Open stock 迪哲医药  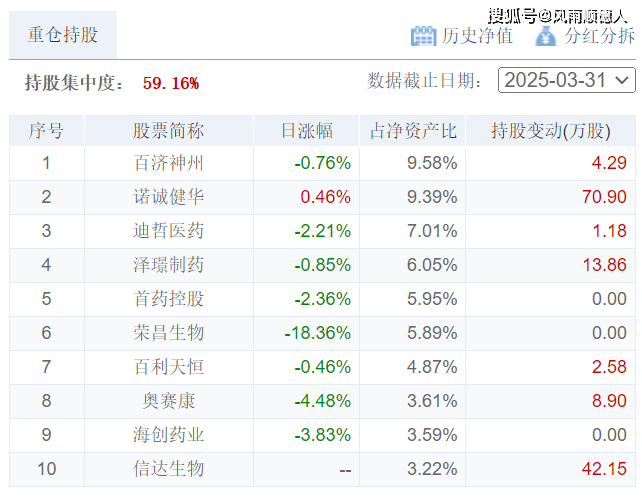[168, 231]
